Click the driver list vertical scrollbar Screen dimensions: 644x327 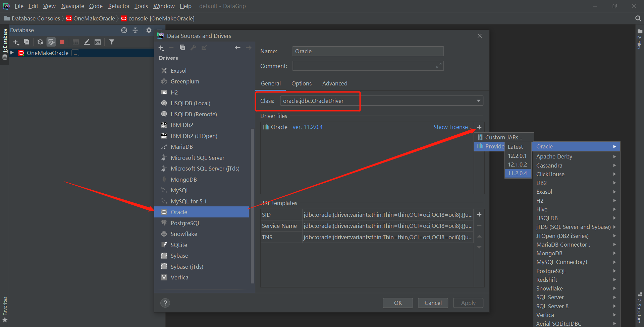[253, 206]
